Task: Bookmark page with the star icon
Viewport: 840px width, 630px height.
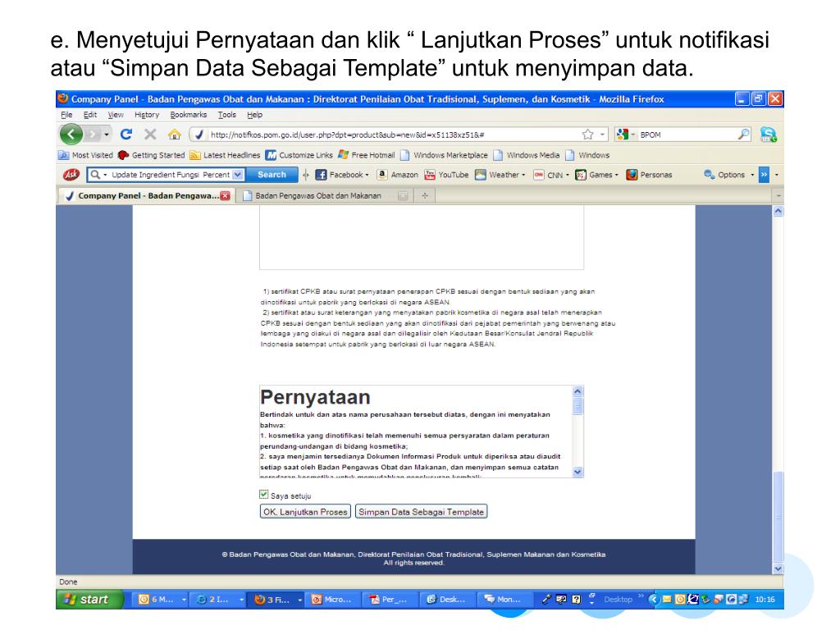Action: point(587,135)
